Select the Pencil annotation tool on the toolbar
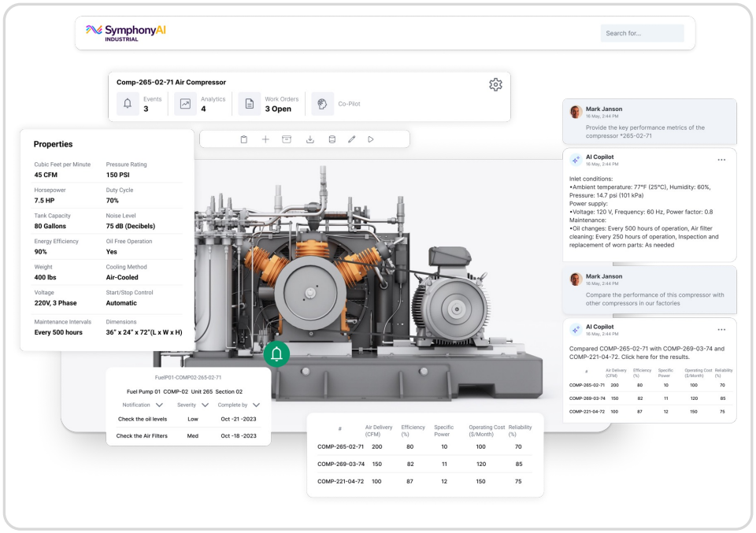Image resolution: width=756 pixels, height=533 pixels. 352,139
